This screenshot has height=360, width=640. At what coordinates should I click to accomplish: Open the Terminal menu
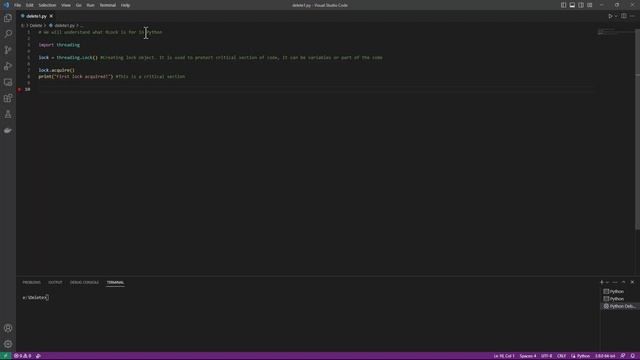(x=108, y=5)
